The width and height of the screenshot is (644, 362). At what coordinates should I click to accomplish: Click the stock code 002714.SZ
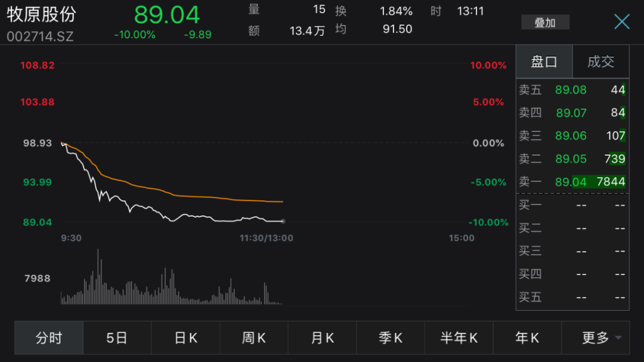pyautogui.click(x=40, y=36)
